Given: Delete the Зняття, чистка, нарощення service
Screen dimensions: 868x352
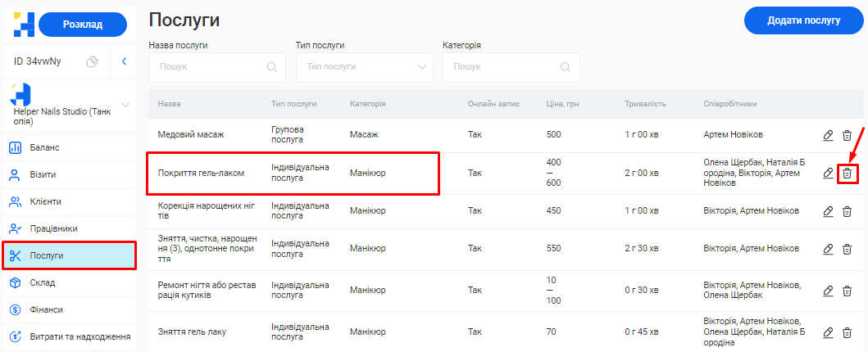Looking at the screenshot, I should 848,248.
